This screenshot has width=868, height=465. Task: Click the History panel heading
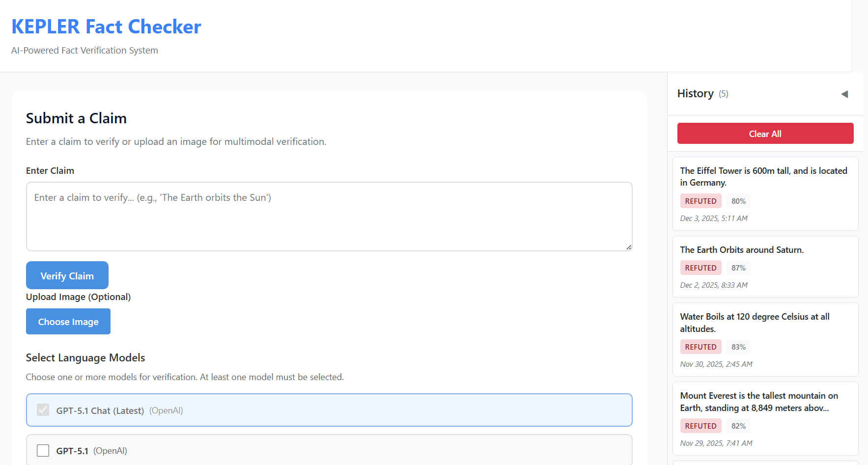coord(695,93)
